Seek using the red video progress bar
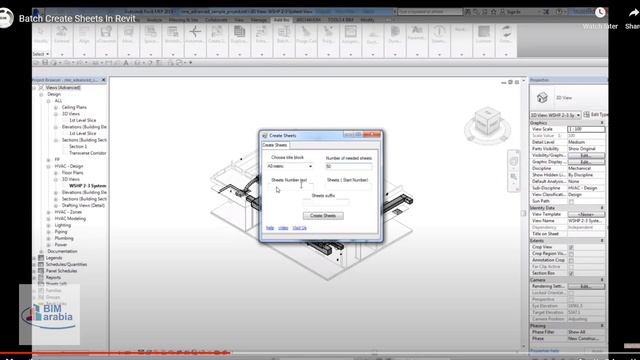The height and width of the screenshot is (360, 640). click(115, 353)
